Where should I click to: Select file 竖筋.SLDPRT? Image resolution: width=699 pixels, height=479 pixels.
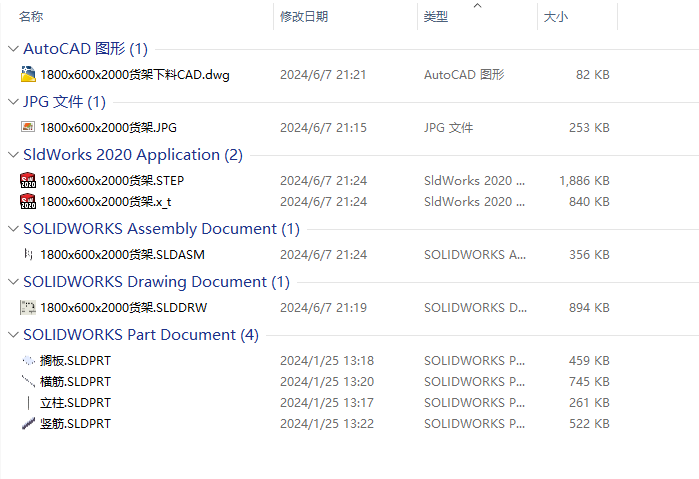75,424
